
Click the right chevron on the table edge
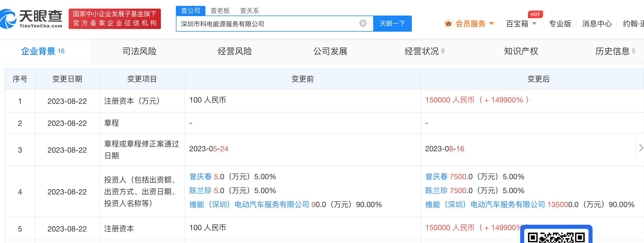coord(641,148)
